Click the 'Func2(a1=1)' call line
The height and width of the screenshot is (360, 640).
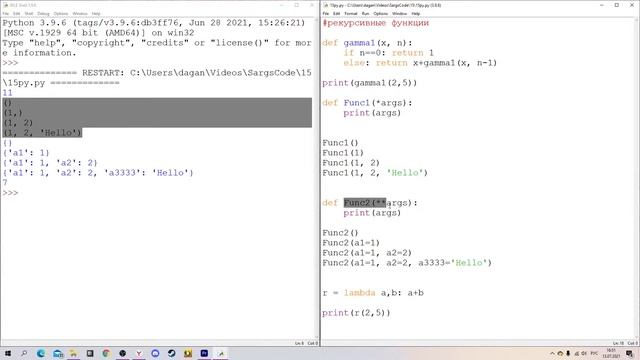pos(351,243)
